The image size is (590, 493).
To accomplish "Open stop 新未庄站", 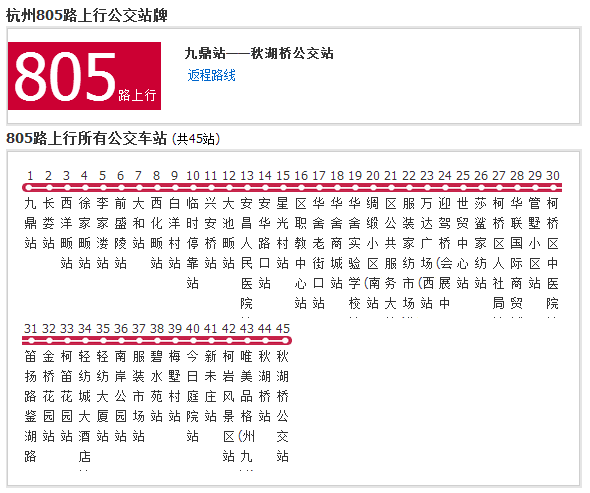I will (x=211, y=386).
